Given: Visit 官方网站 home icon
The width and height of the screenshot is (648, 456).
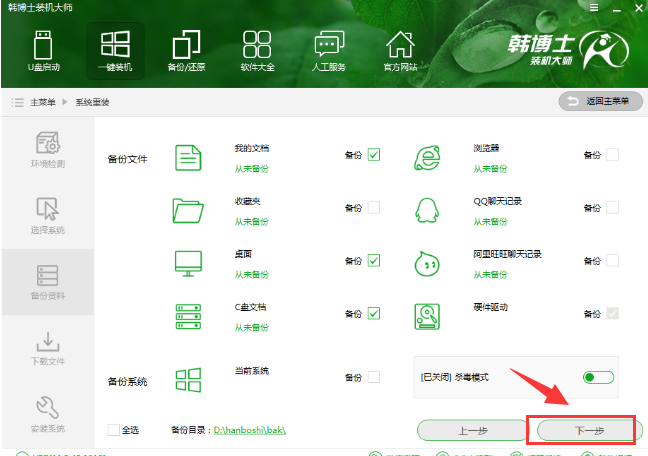Looking at the screenshot, I should (x=400, y=51).
